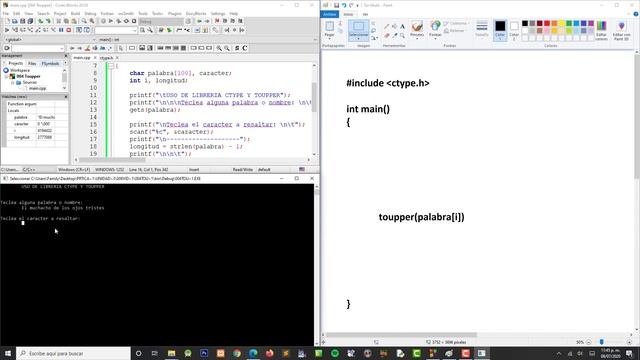Switch to the ctype.h editor tab

pos(106,58)
